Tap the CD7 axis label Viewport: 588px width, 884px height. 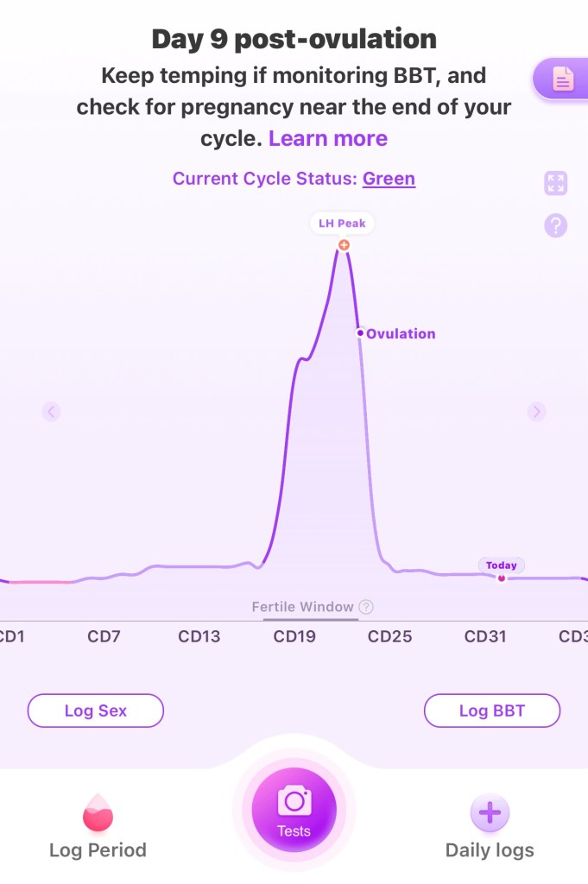click(x=104, y=637)
